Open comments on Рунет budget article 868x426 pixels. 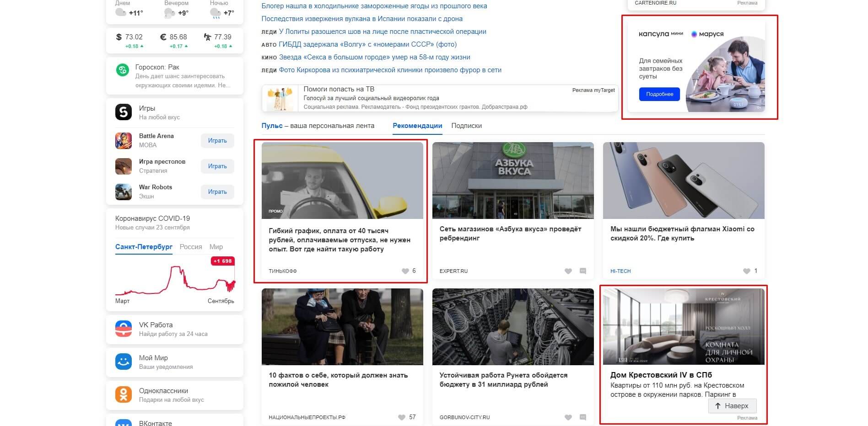pyautogui.click(x=583, y=417)
